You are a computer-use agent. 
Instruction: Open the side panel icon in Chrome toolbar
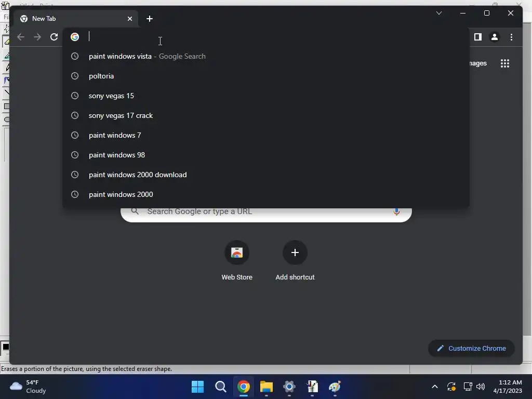(x=478, y=37)
